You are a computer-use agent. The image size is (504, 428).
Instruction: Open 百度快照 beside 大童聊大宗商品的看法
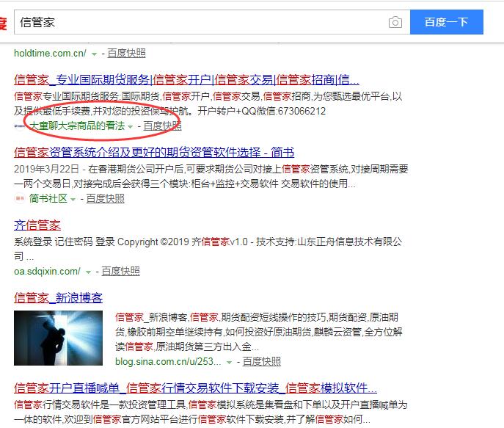[x=162, y=126]
